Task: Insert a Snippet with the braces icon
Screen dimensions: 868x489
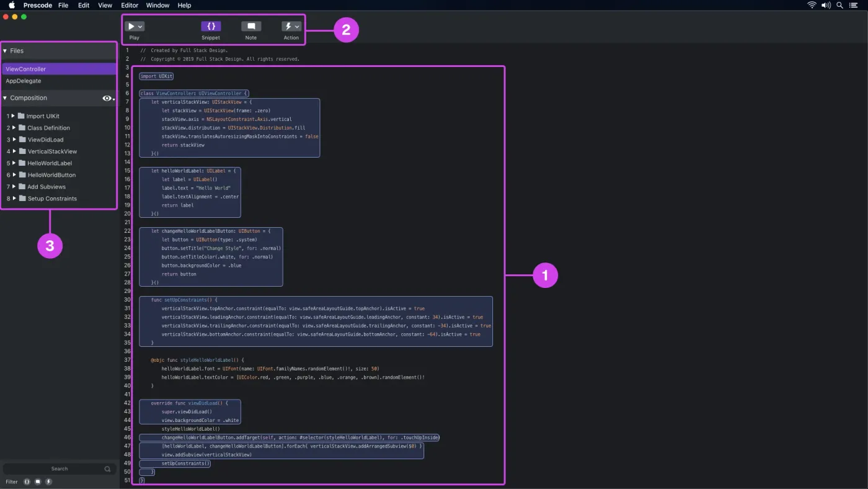Action: click(211, 27)
